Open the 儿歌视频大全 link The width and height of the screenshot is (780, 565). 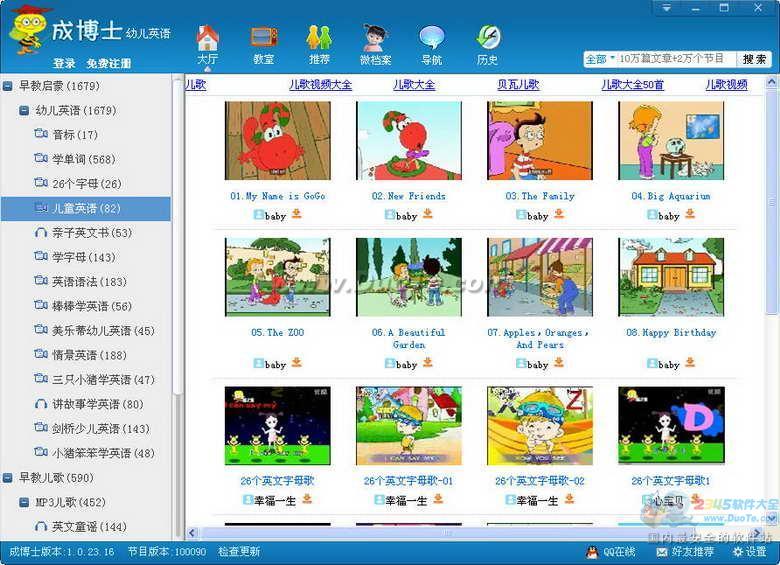click(320, 85)
